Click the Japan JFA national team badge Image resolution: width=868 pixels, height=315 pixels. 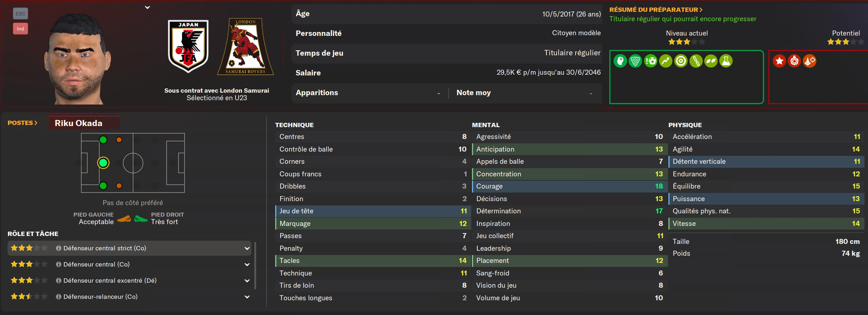(188, 46)
